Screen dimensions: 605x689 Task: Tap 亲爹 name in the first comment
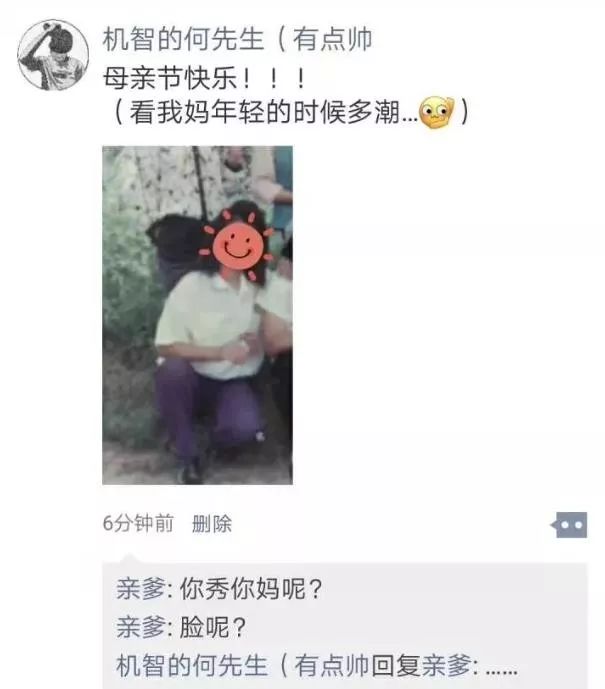click(141, 588)
